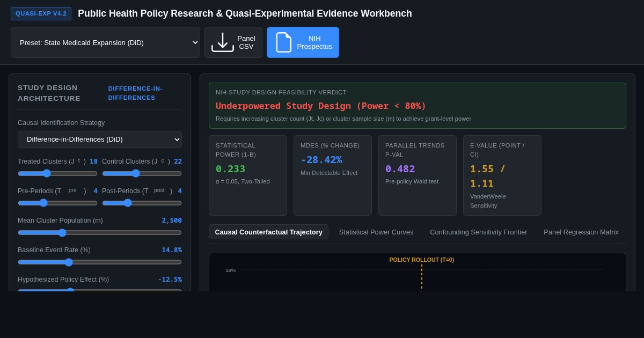644x338 pixels.
Task: Adjust the Mean Cluster Population slider
Action: 100,232
